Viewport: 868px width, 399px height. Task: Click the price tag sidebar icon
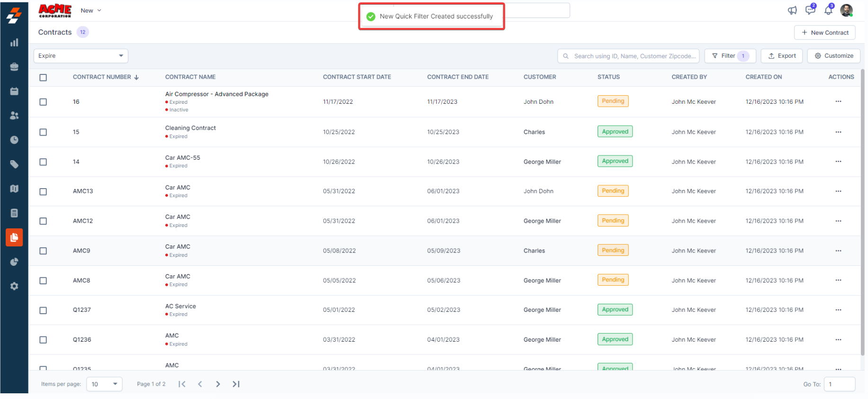click(14, 164)
